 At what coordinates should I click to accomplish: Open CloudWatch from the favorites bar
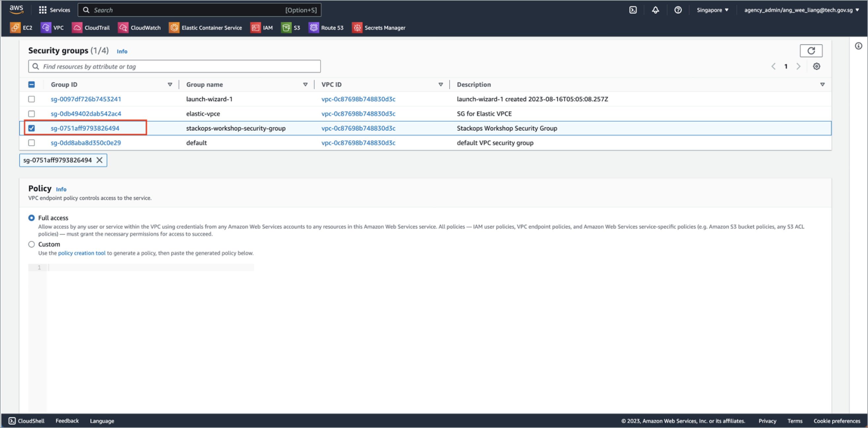pos(139,28)
